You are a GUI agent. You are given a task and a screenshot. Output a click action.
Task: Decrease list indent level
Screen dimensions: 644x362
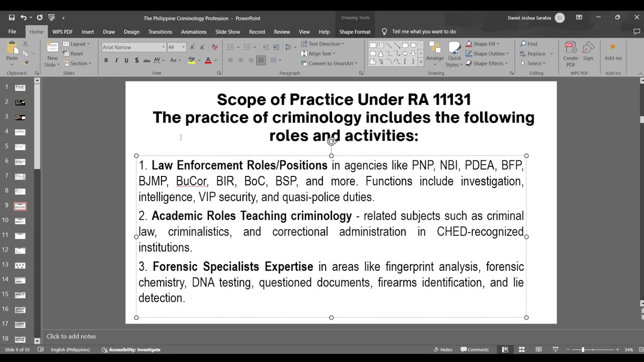pyautogui.click(x=266, y=47)
